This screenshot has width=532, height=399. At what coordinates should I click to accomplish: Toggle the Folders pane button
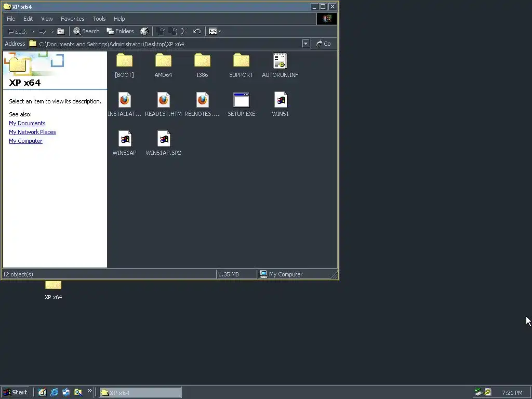tap(120, 32)
